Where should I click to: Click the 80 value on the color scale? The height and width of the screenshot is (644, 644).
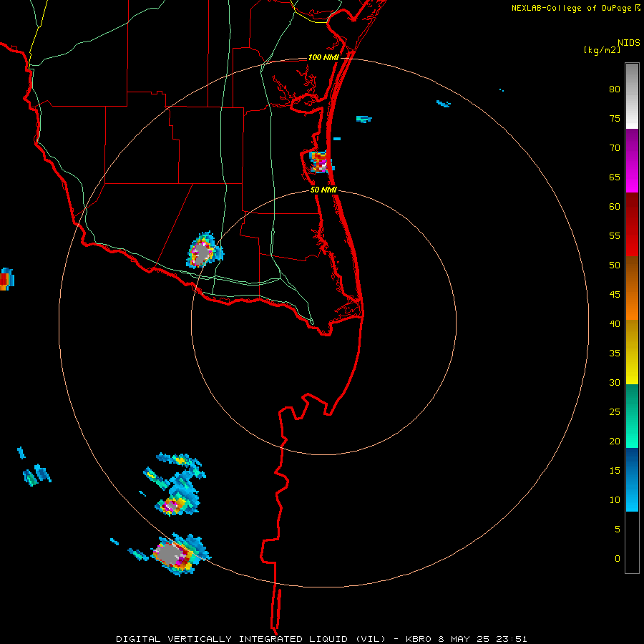[x=615, y=89]
